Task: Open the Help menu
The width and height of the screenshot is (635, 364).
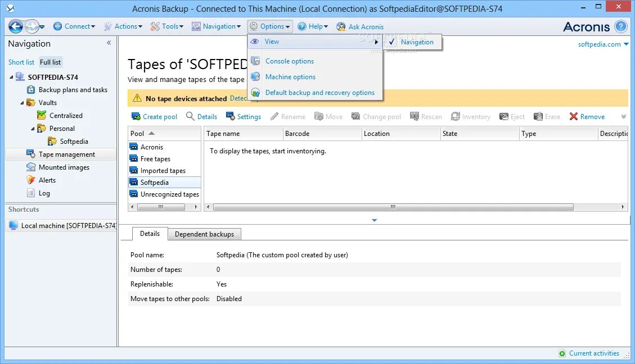Action: pyautogui.click(x=313, y=26)
